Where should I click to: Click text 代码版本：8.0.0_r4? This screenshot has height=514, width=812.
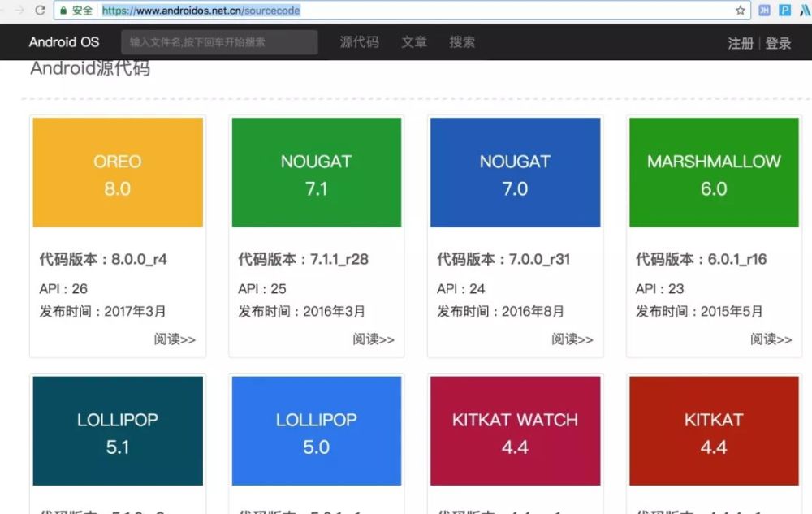click(103, 259)
